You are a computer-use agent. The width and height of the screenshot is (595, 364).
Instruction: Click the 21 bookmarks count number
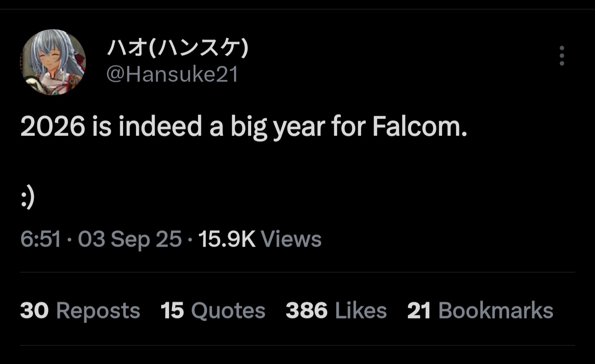pos(419,311)
